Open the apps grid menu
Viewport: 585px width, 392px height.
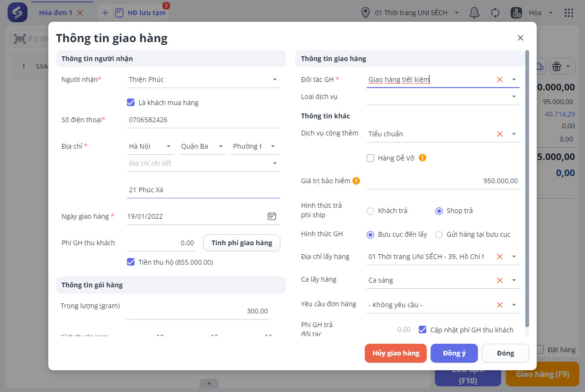(569, 13)
